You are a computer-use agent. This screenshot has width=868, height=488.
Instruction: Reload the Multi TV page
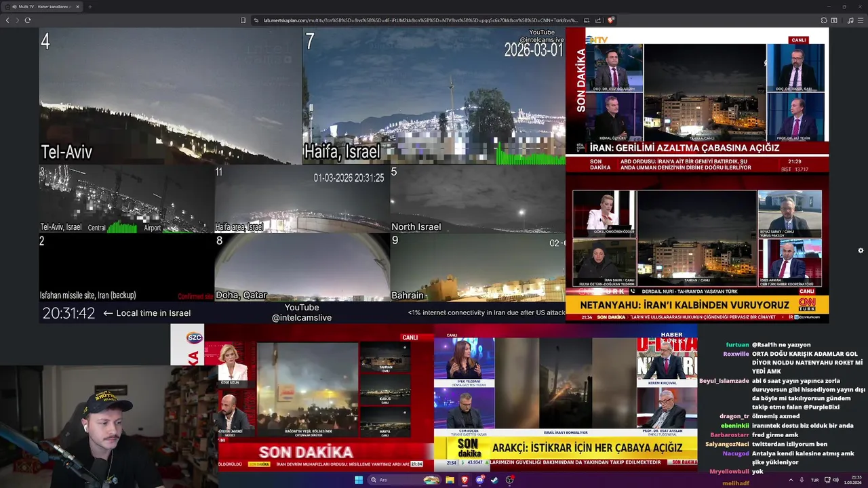[28, 20]
